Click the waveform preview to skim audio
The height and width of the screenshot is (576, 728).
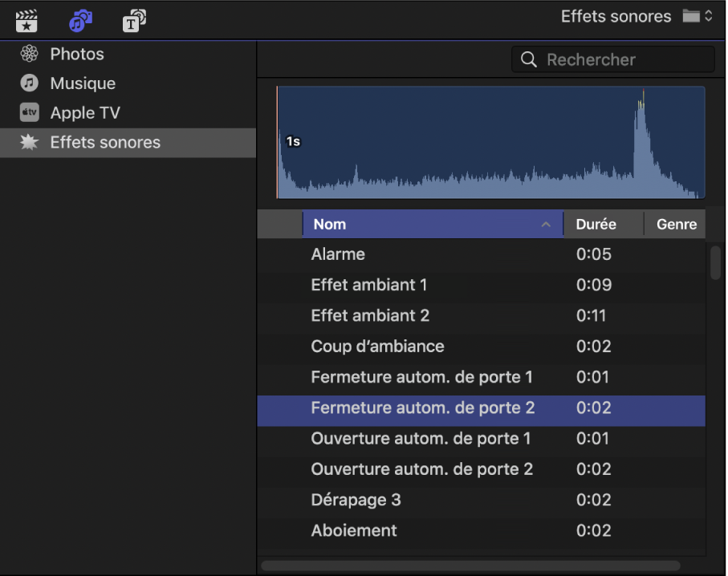[x=490, y=143]
